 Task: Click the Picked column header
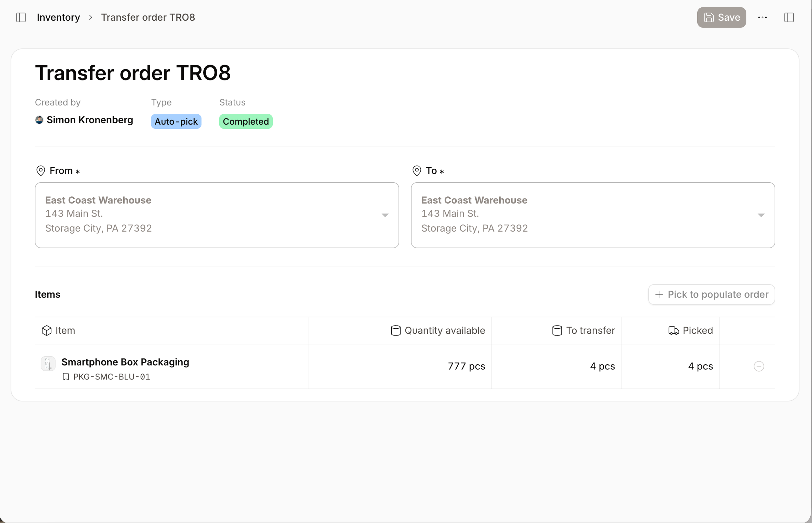[670, 330]
